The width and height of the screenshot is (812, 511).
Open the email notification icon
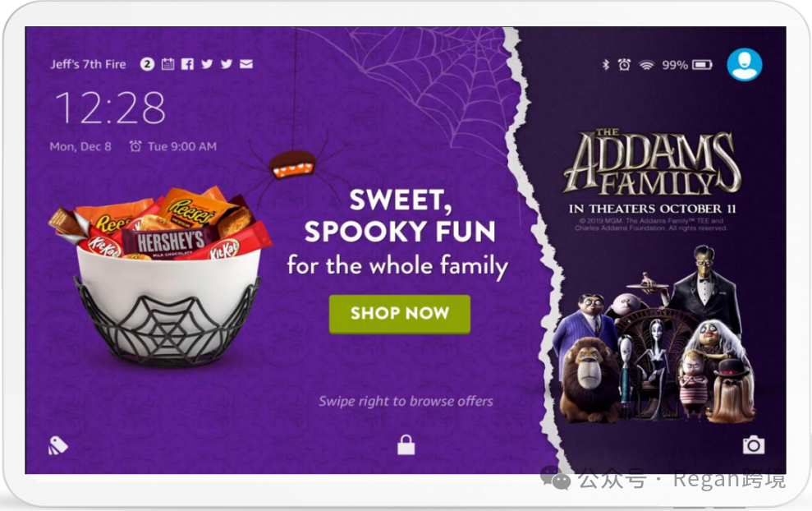(246, 64)
